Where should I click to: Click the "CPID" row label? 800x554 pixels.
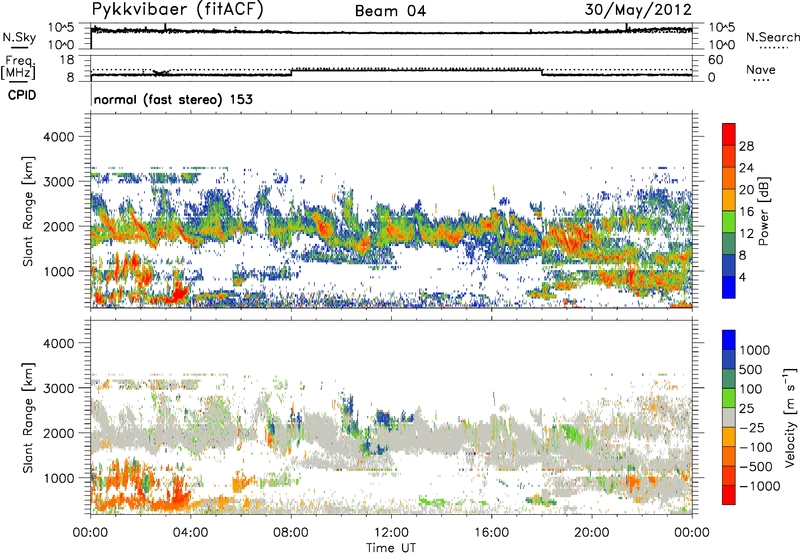click(x=22, y=95)
